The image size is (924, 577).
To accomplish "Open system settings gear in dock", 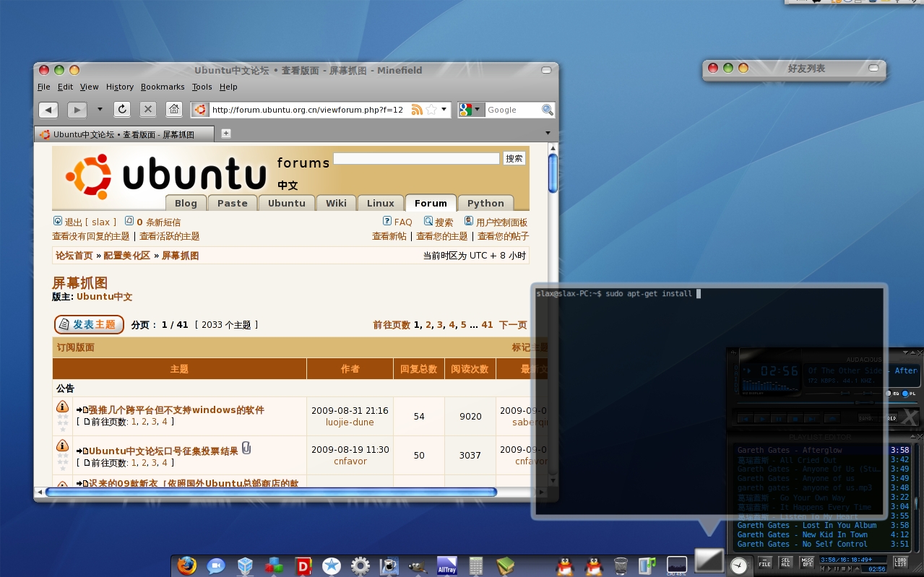I will 360,565.
